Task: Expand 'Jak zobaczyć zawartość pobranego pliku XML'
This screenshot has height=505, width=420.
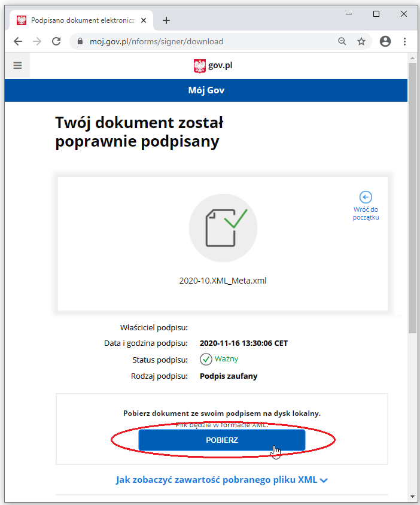Action: [x=222, y=479]
